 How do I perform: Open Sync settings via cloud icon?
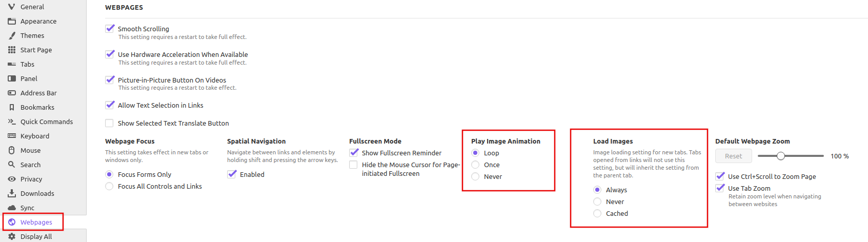(x=12, y=208)
